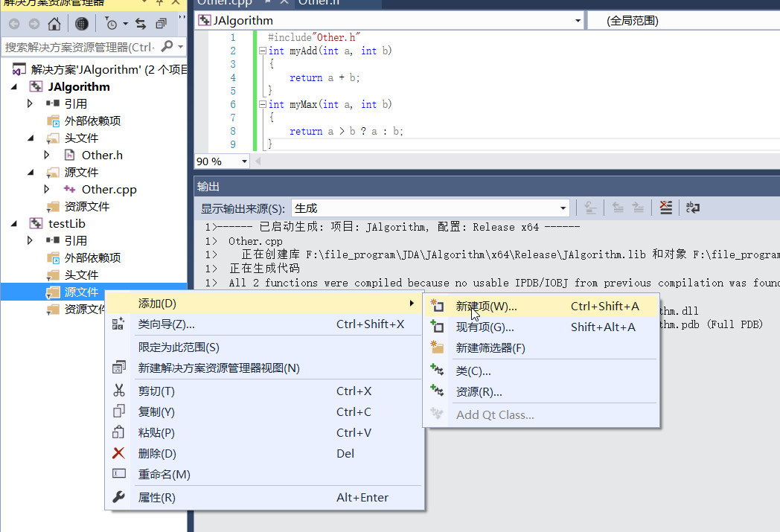Collapse the 头文件 folder under JAlgorithm
780x532 pixels.
pos(31,138)
